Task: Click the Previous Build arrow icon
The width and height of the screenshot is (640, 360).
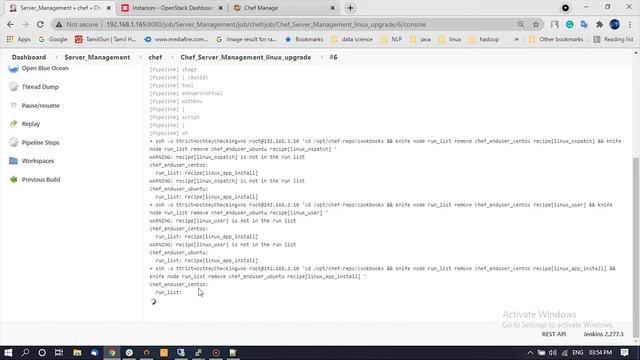Action: click(x=13, y=180)
